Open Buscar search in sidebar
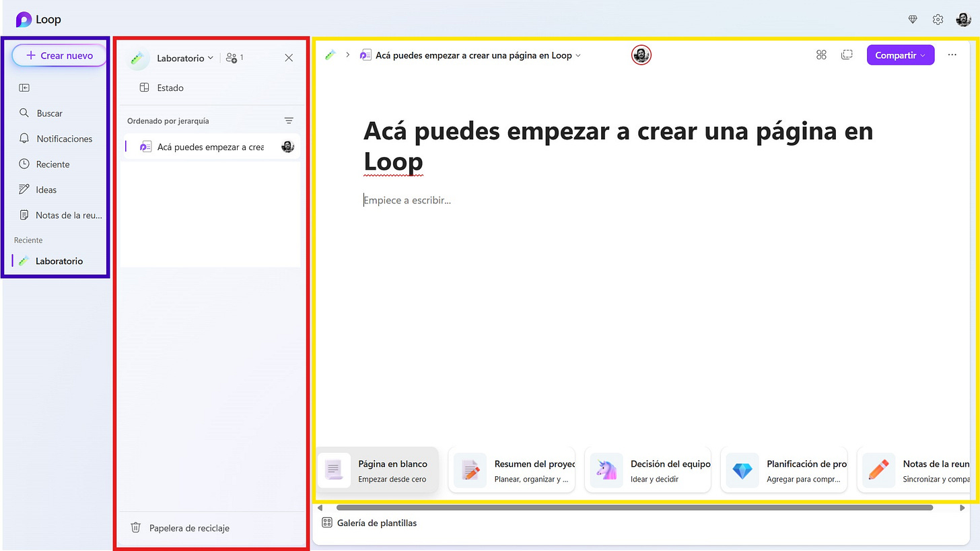 click(41, 113)
